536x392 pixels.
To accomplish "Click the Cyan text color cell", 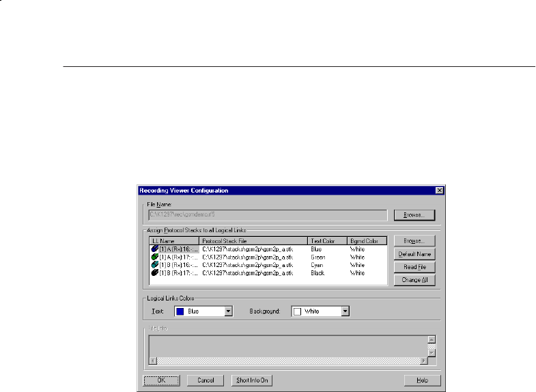I will 317,265.
